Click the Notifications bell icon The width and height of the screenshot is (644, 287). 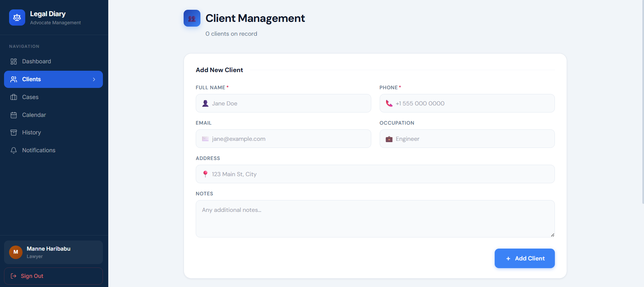(13, 150)
